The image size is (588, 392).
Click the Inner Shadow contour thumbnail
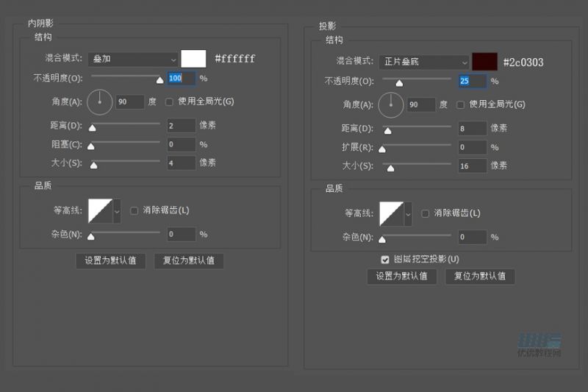[99, 211]
